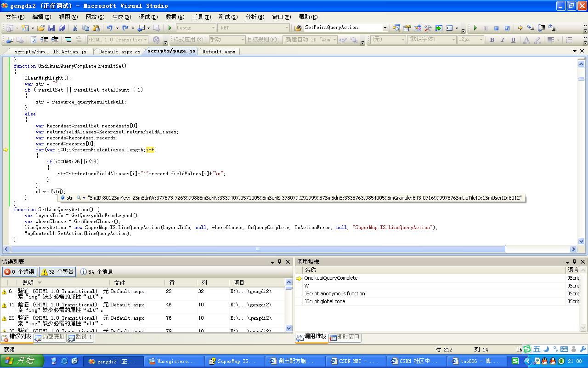Viewport: 588px width, 368px height.
Task: Select OndikuaiQueryComplete in call stack
Action: [x=331, y=278]
